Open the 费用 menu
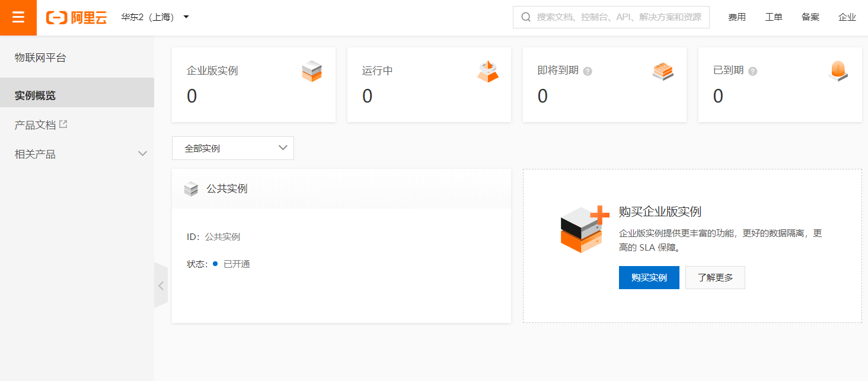 coord(737,17)
